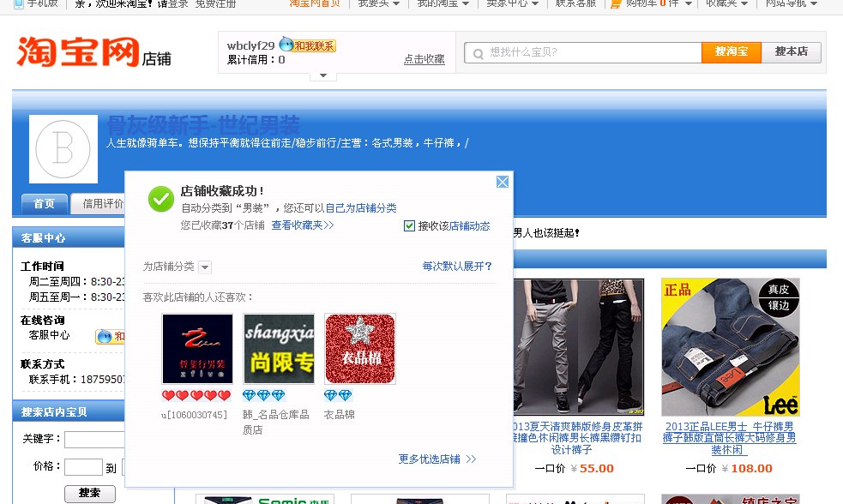
Task: Click the three blue diamonds rating for 韩_名品仓库
Action: tap(263, 395)
